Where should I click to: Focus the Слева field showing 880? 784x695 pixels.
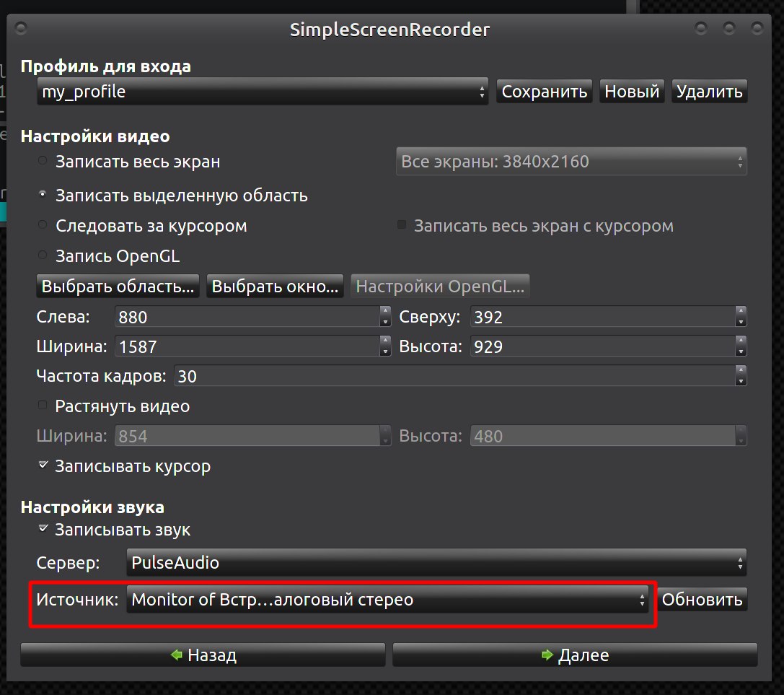pyautogui.click(x=247, y=317)
